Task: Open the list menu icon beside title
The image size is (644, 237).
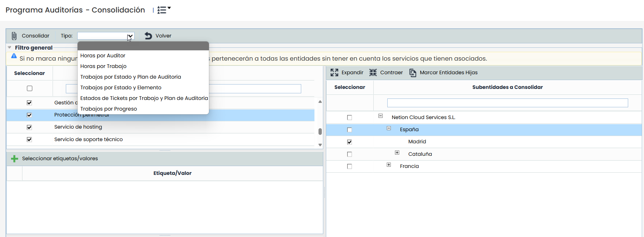Action: pos(164,10)
